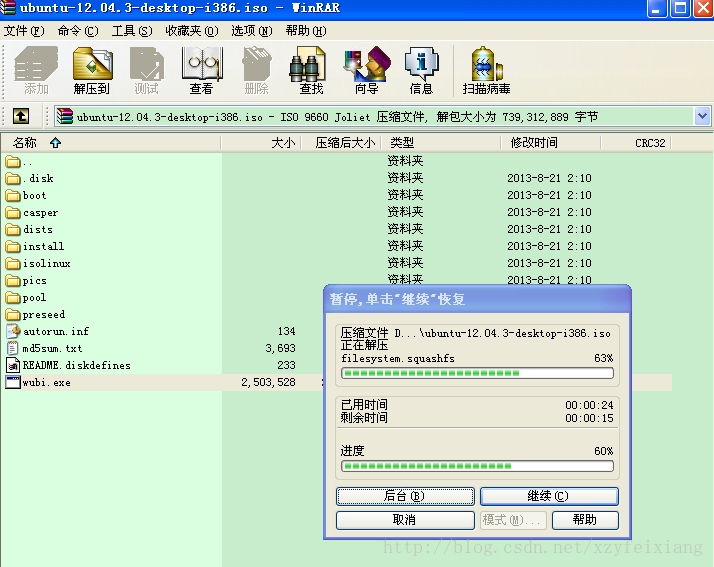Sort by Name (名称) column header
Viewport: 714px width, 567px height.
(111, 143)
